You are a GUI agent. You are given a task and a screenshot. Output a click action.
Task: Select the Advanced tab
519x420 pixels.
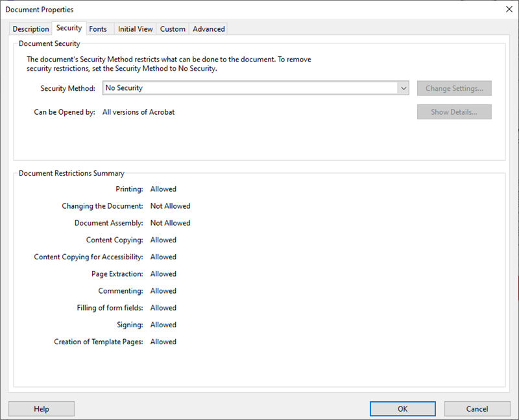click(x=208, y=29)
